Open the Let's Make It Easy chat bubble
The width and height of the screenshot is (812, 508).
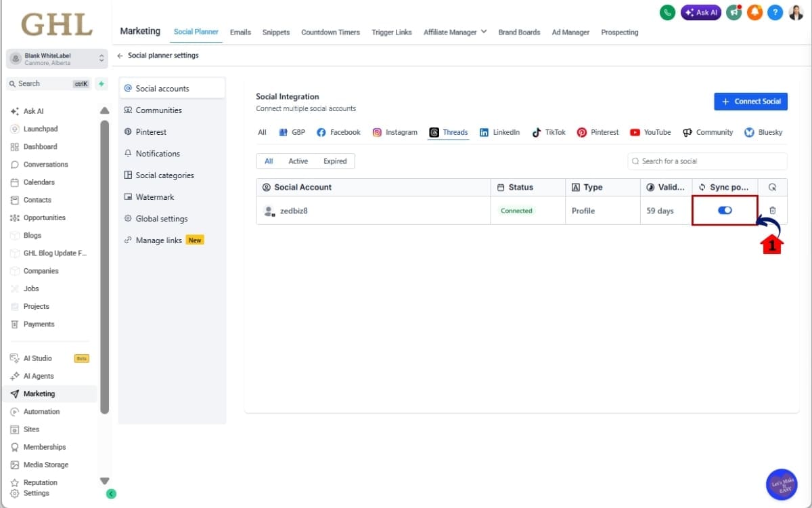(782, 484)
